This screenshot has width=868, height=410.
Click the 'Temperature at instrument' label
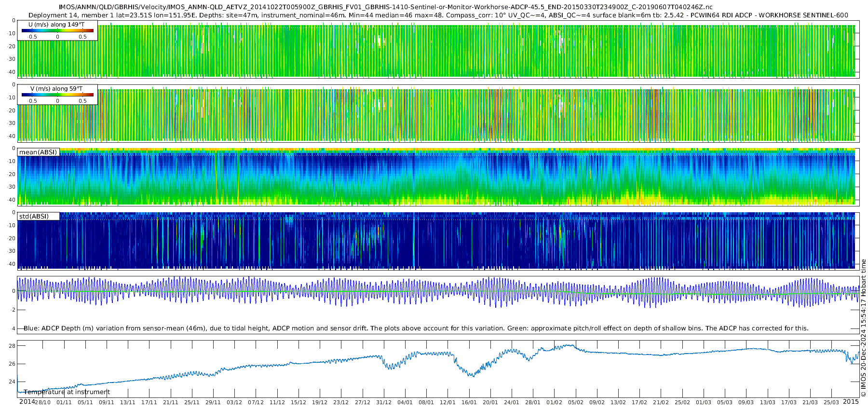67,392
